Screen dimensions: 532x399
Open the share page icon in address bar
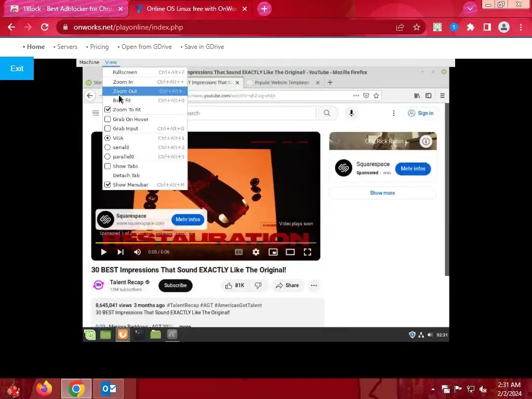400,27
